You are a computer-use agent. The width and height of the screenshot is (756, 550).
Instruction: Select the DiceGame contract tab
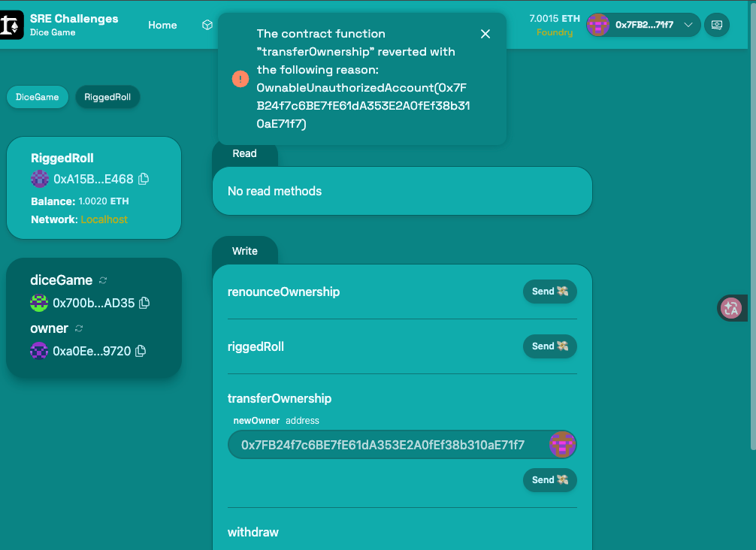tap(37, 97)
